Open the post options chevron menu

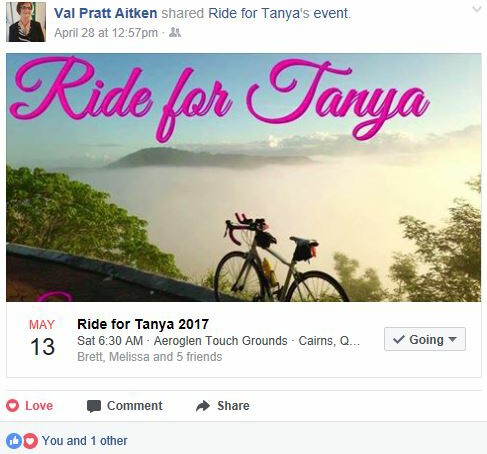[477, 9]
